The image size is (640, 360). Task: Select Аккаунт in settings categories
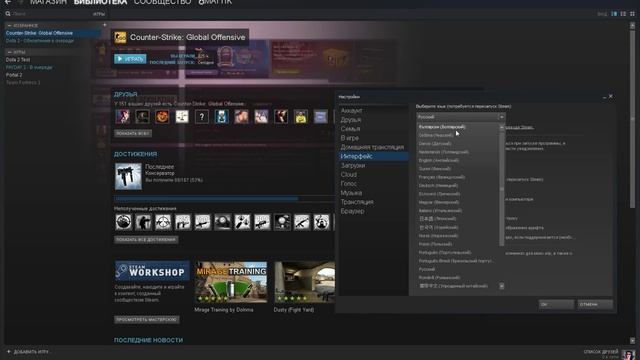click(351, 111)
